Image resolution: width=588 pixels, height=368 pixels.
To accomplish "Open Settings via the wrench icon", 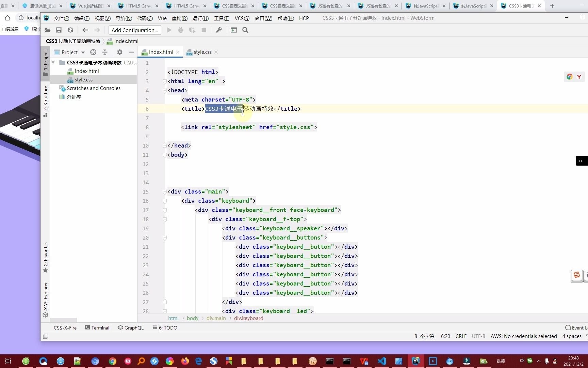I will click(219, 30).
